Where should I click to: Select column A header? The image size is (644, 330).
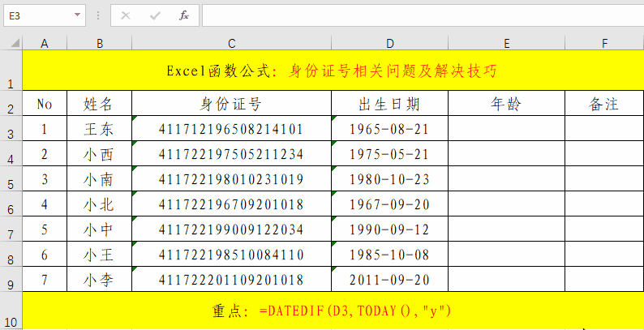click(x=45, y=43)
